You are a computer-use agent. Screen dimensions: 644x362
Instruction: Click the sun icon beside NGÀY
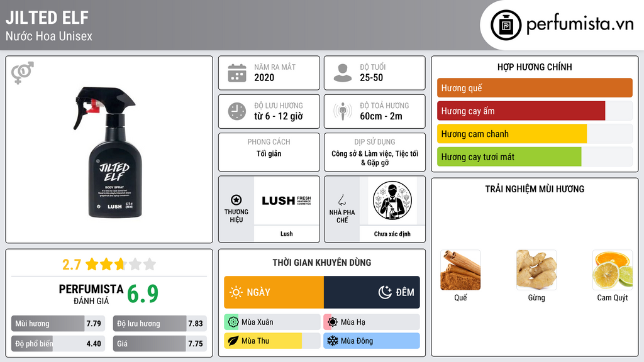[236, 292]
